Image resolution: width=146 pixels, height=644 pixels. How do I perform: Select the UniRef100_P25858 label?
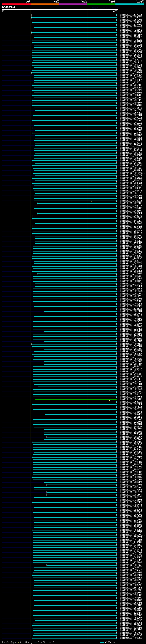(x=131, y=42)
